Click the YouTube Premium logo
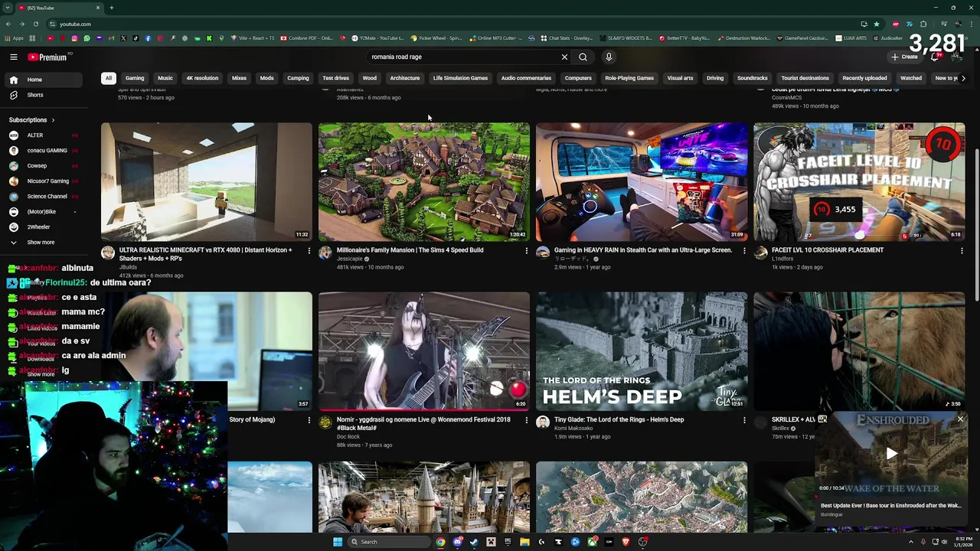The height and width of the screenshot is (551, 980). click(x=47, y=57)
